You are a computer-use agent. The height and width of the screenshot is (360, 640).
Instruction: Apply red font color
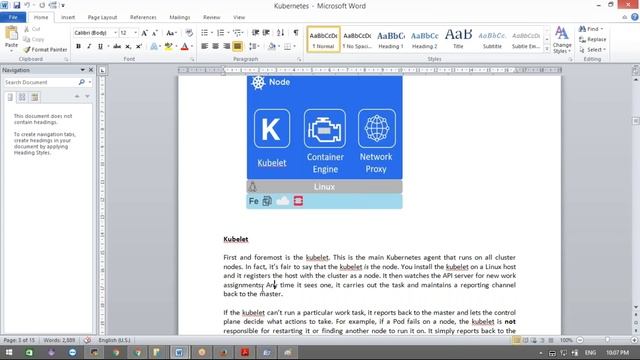click(184, 47)
